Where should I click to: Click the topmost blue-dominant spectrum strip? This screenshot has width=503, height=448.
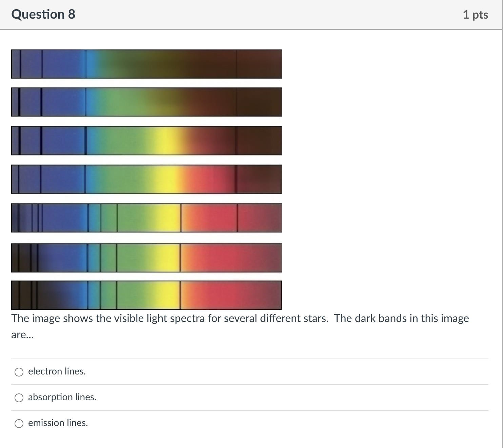[146, 64]
